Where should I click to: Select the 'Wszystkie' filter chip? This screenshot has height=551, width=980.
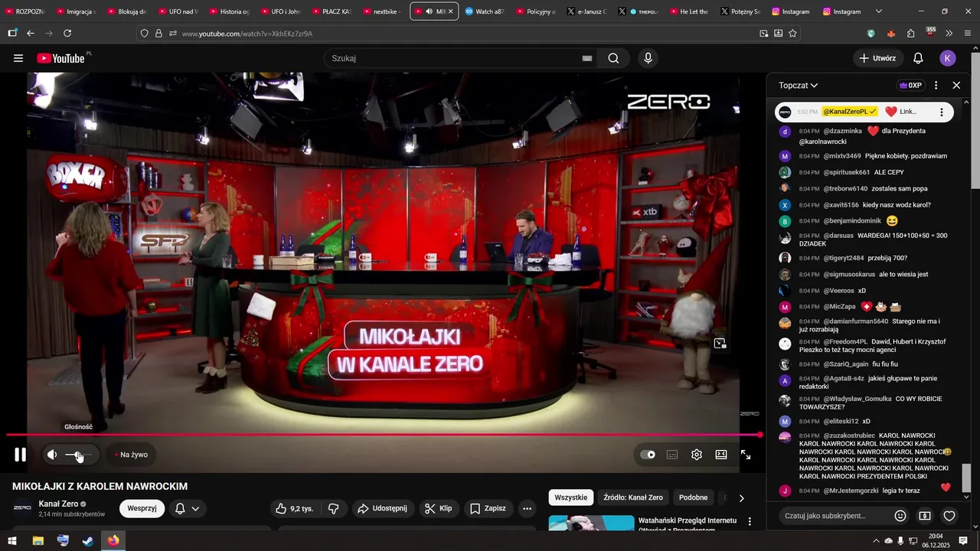pyautogui.click(x=571, y=497)
